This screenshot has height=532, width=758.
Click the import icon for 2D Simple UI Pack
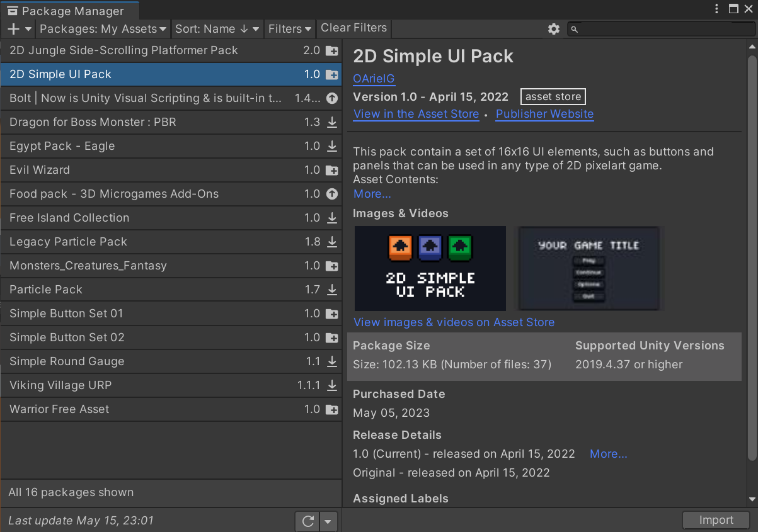(332, 74)
